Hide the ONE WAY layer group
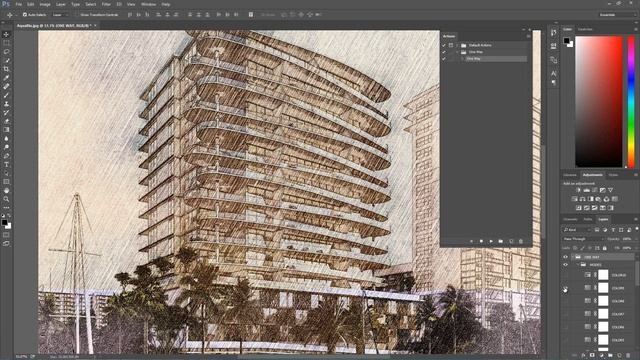The image size is (640, 360). (565, 257)
